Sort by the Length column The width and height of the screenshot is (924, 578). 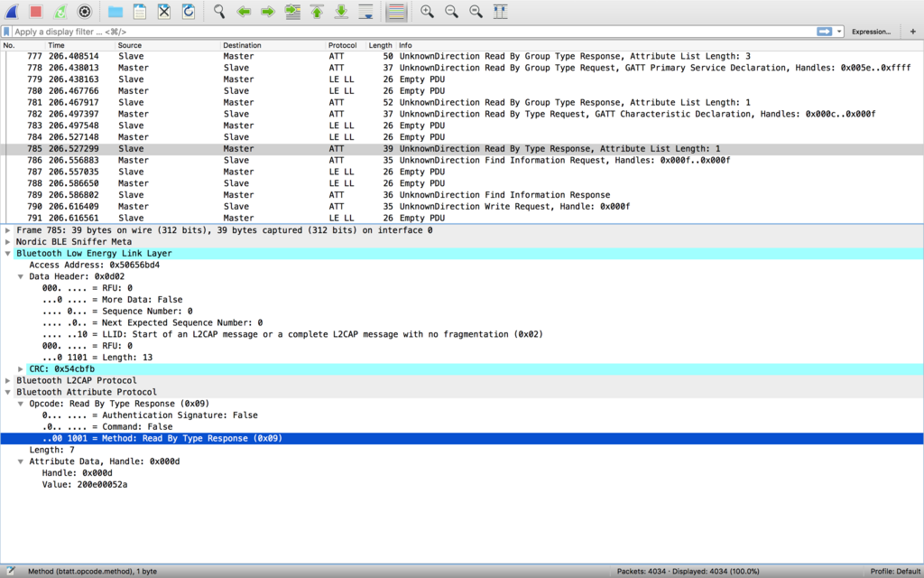[x=380, y=45]
